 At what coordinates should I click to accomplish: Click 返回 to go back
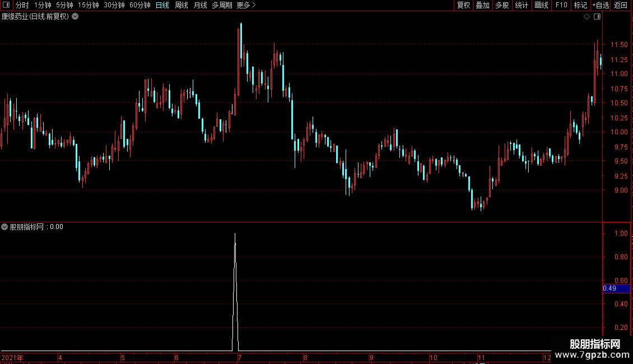[x=621, y=5]
